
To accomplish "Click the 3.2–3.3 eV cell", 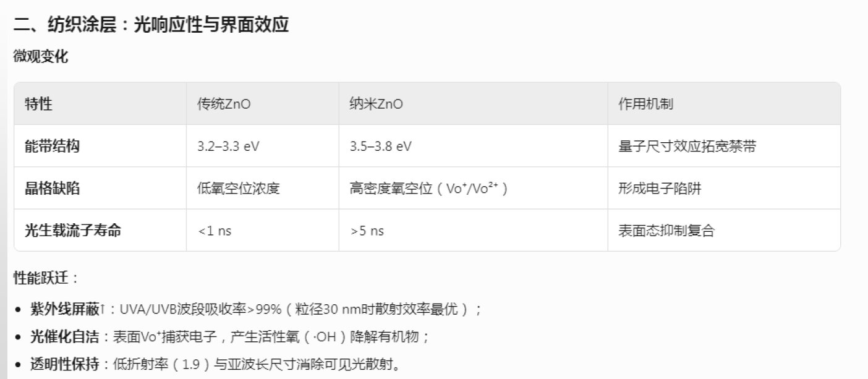I will (x=228, y=147).
